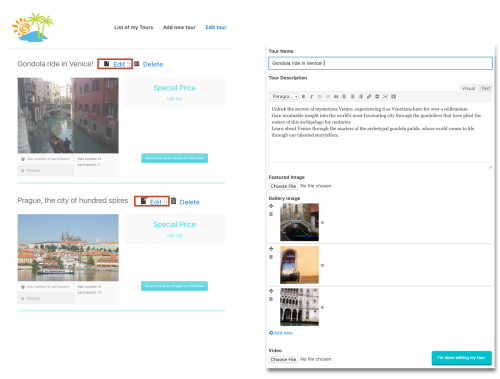This screenshot has width=500, height=379.
Task: Switch editor to Visual tab
Action: tap(468, 88)
